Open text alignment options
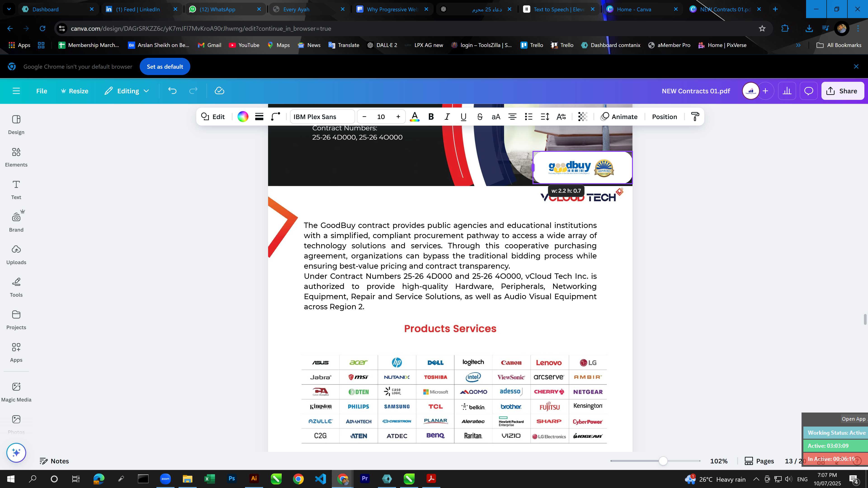The image size is (868, 488). 512,117
